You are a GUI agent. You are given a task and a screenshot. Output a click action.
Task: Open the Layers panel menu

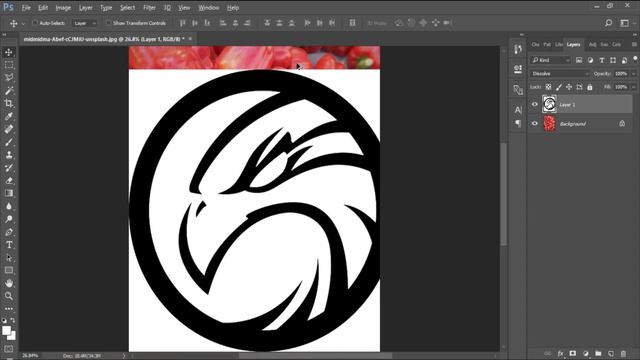(634, 44)
